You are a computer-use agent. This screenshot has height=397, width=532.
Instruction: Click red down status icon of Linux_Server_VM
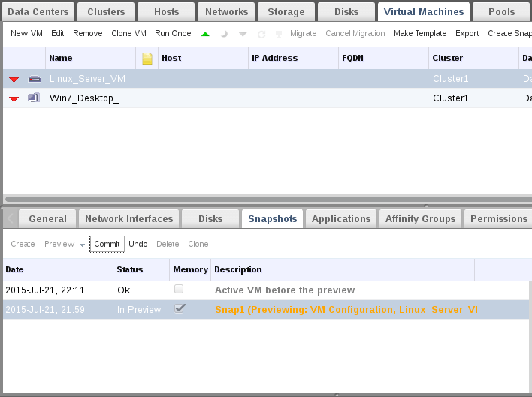[14, 80]
